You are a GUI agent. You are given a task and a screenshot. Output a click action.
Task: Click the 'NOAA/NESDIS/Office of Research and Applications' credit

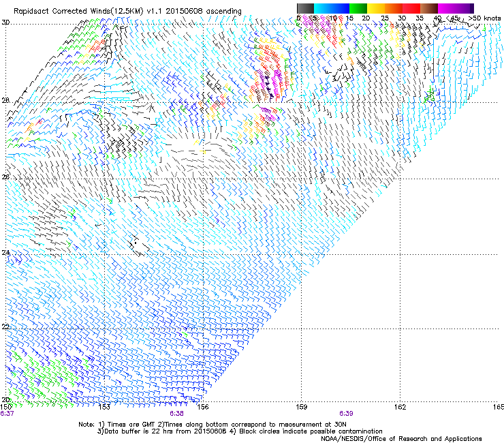[401, 439]
